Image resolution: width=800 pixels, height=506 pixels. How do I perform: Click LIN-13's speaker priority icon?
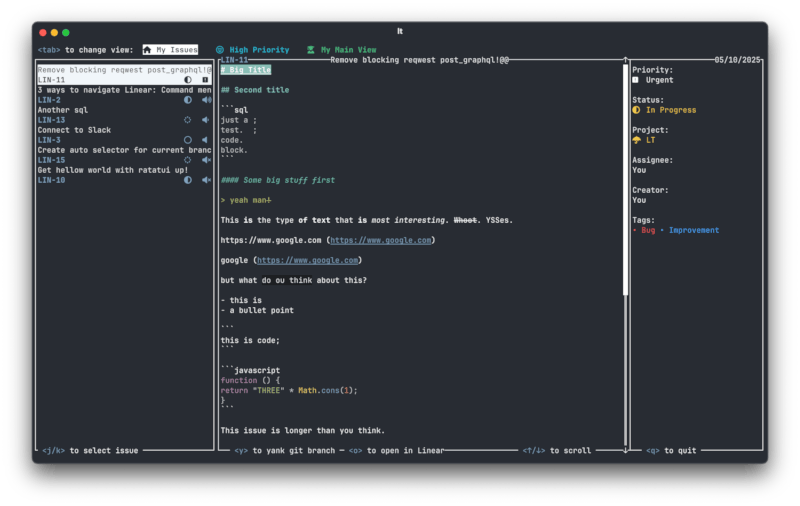tap(205, 120)
